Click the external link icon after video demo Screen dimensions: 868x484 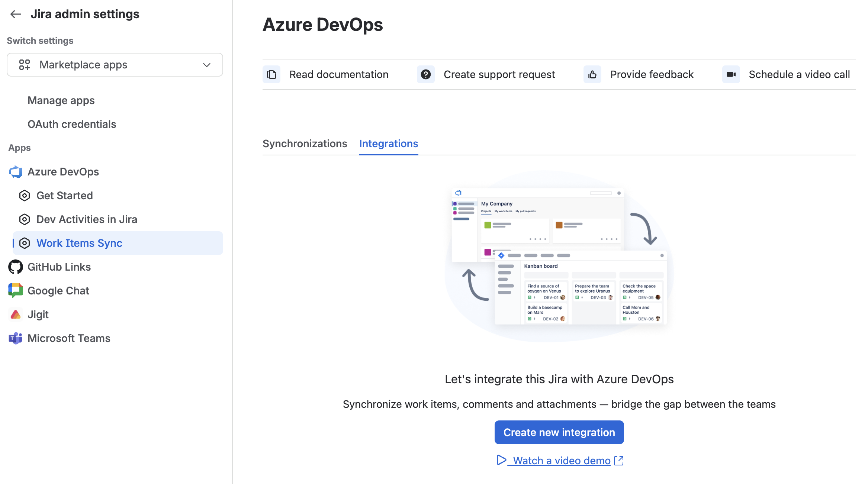tap(619, 461)
